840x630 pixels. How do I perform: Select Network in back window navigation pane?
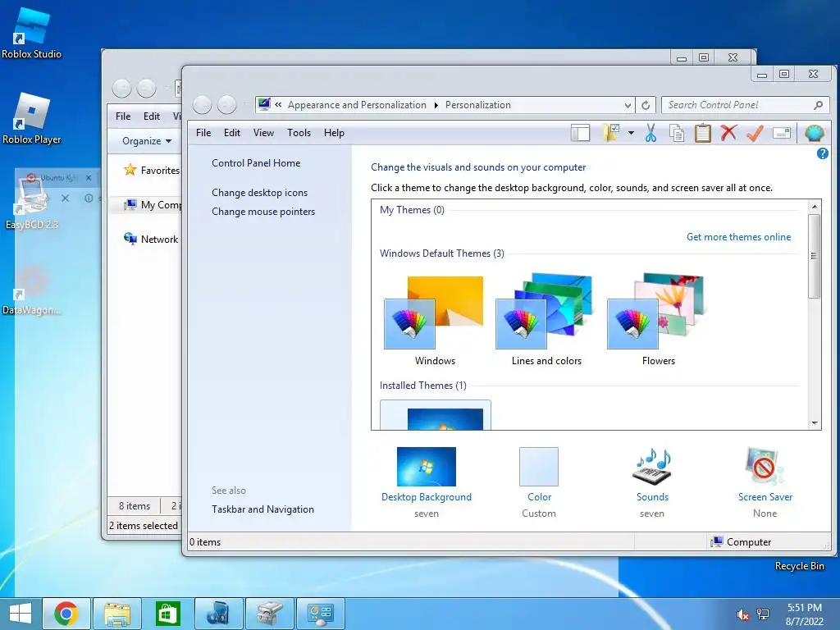click(151, 239)
